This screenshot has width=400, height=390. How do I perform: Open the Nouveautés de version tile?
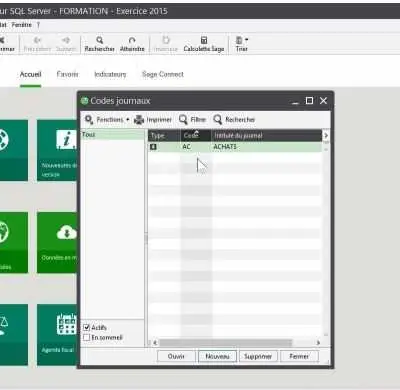pos(57,150)
